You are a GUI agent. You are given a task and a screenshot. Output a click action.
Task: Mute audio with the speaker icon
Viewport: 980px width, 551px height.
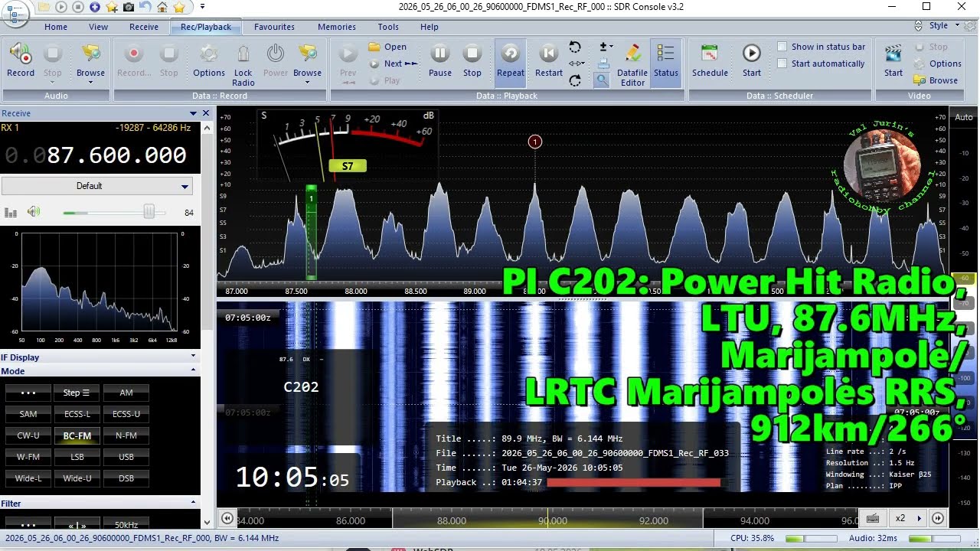click(x=33, y=212)
